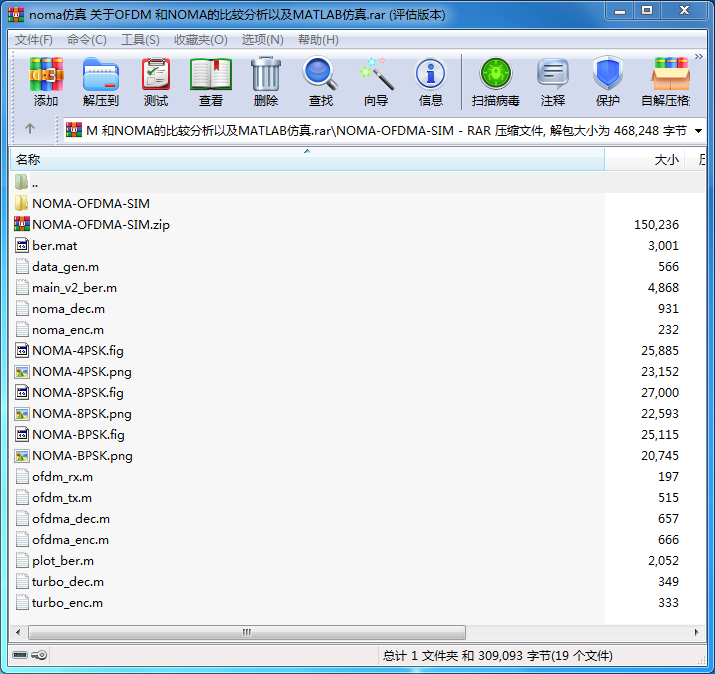
Task: Click the NOMA-OFDMA-SIM folder icon
Action: tap(21, 203)
